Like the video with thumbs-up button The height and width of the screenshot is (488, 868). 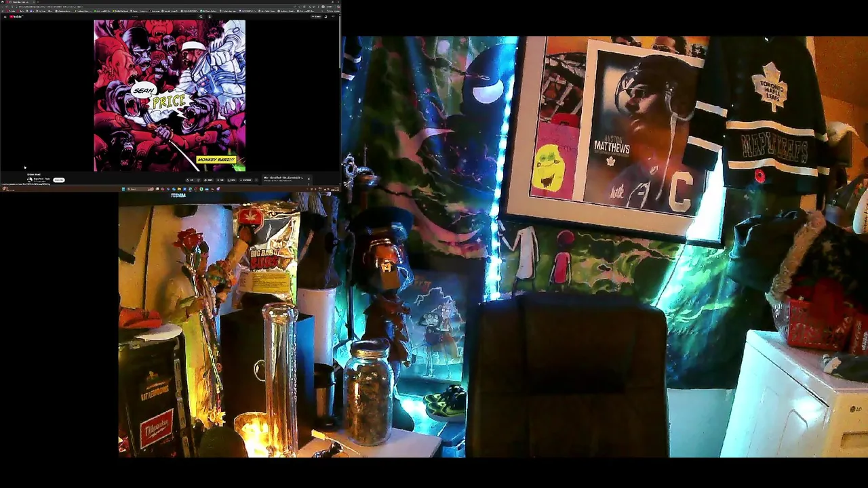(x=190, y=180)
